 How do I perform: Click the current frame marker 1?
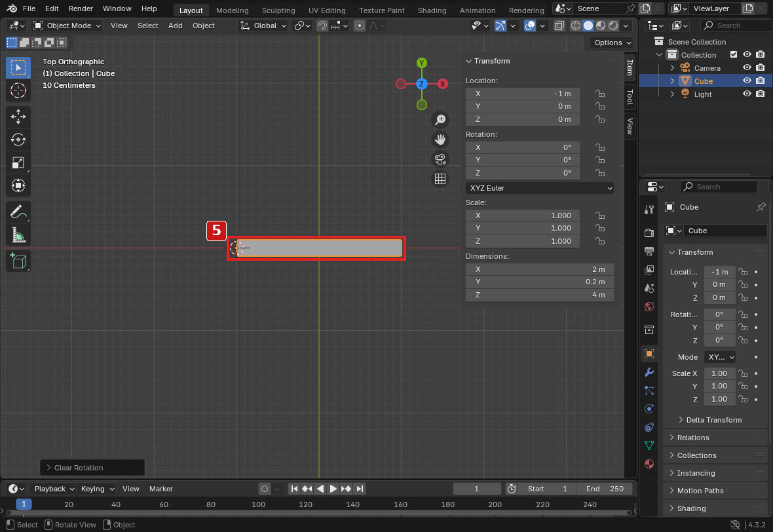tap(24, 504)
